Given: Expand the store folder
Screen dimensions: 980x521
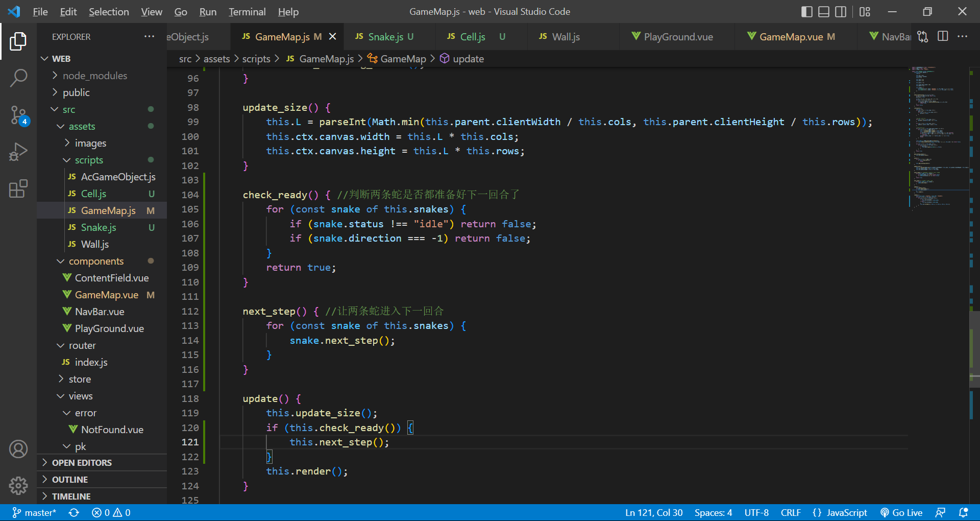Looking at the screenshot, I should click(102, 379).
